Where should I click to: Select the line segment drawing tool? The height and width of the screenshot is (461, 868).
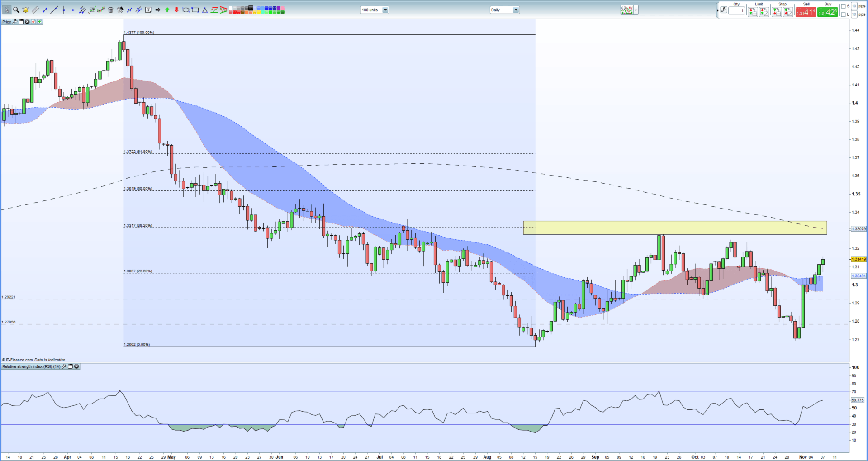[45, 10]
